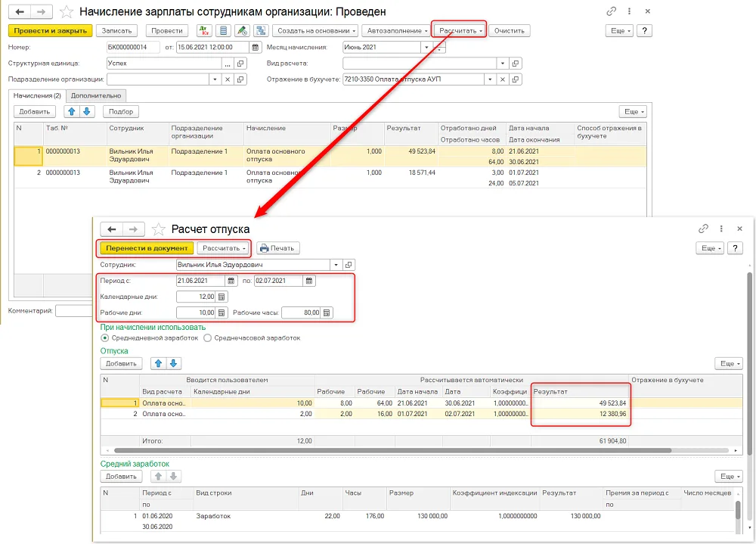The height and width of the screenshot is (544, 756).
Task: Open the Еще menu in Средний заработок section
Action: [729, 477]
